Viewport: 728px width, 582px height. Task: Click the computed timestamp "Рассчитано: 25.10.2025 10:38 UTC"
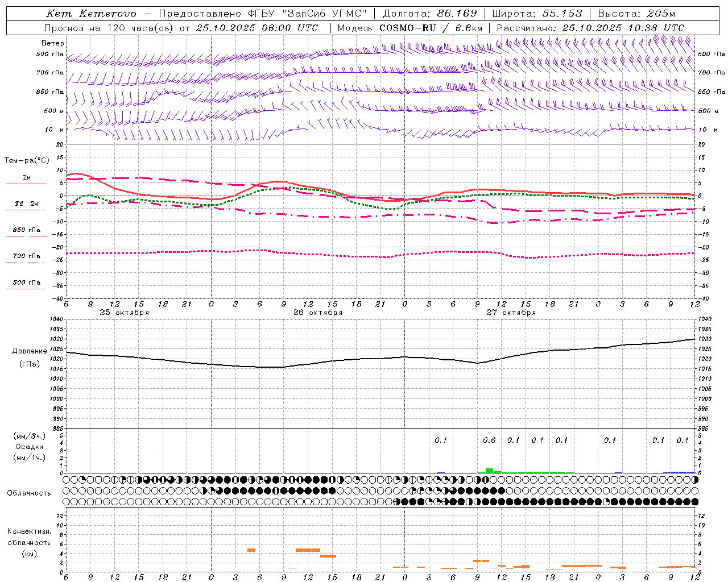click(590, 28)
